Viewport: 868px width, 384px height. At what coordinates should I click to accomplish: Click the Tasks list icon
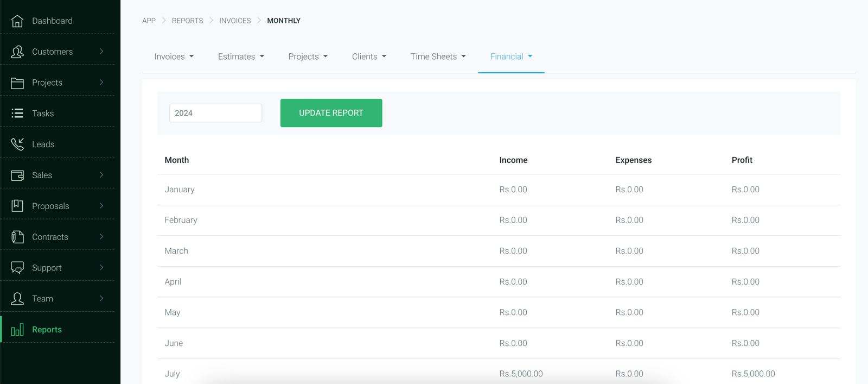[17, 113]
